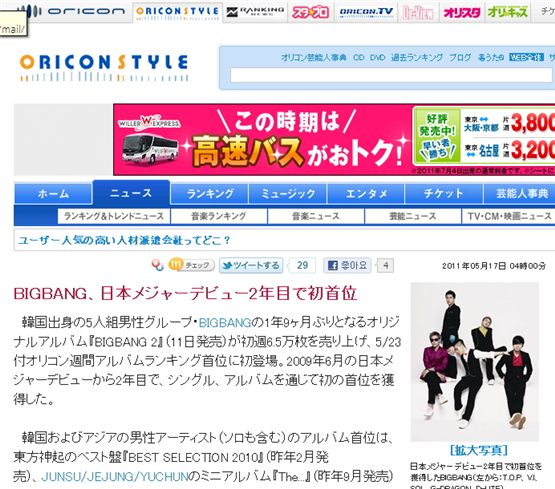Open the ORICON.TV logo link
555x489 pixels.
coord(366,12)
